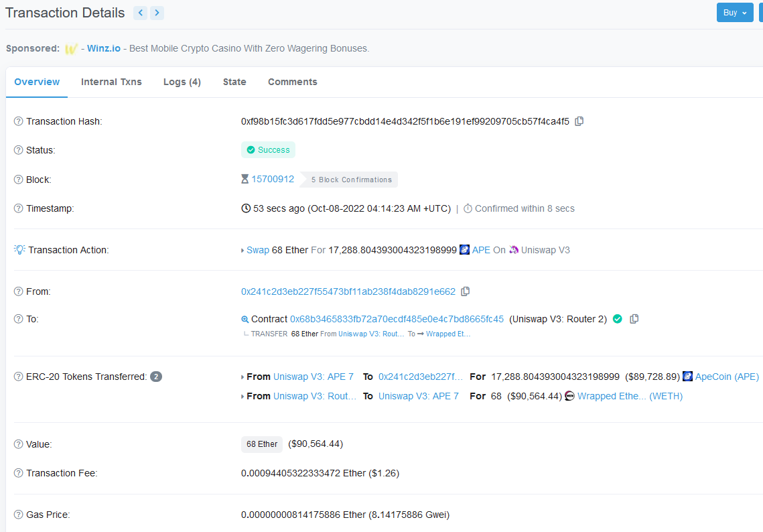Click the APE token icon in Transaction Action
763x532 pixels.
(x=465, y=250)
